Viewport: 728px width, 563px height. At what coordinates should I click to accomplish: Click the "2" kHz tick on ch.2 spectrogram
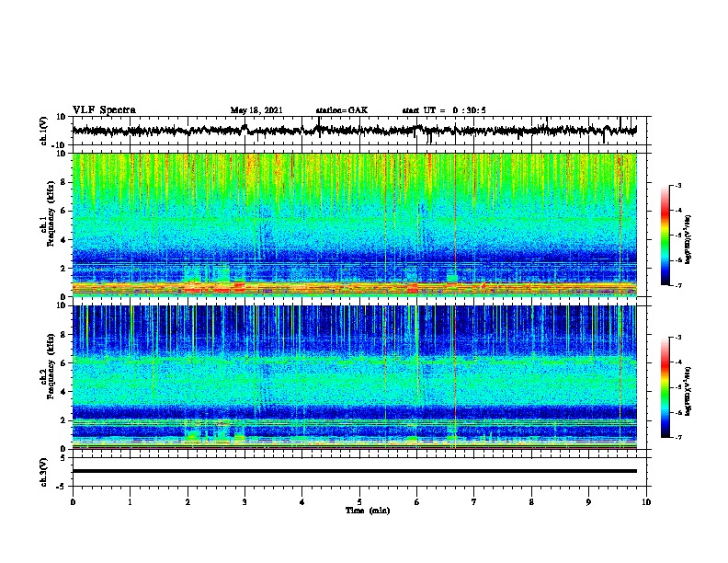(x=63, y=420)
